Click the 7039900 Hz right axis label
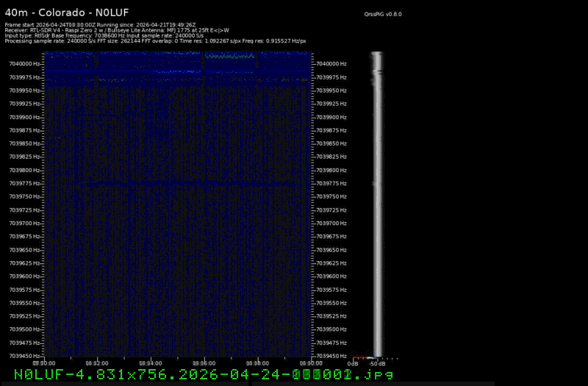Screen dimensions: 588x386 335,117
